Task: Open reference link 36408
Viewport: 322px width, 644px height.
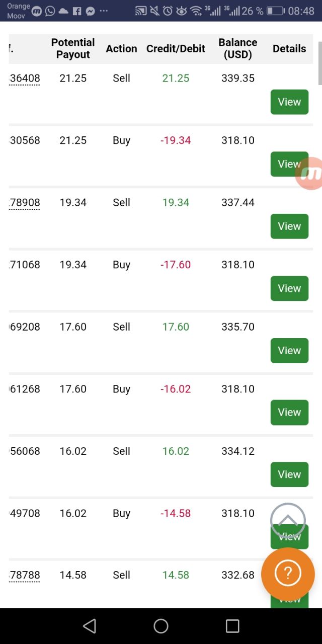Action: tap(24, 78)
